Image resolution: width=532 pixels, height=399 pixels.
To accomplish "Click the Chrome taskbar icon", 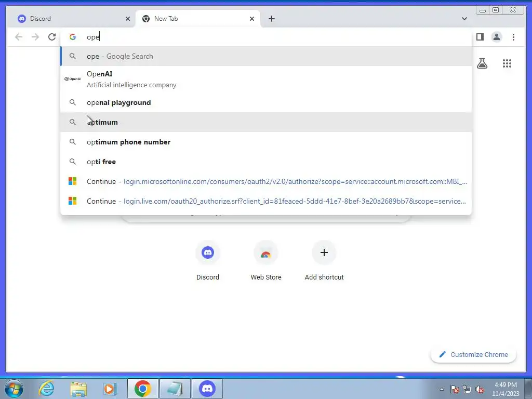I will pyautogui.click(x=142, y=389).
